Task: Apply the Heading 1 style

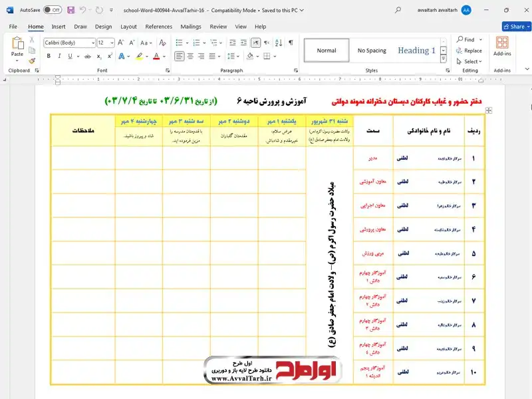Action: [417, 51]
